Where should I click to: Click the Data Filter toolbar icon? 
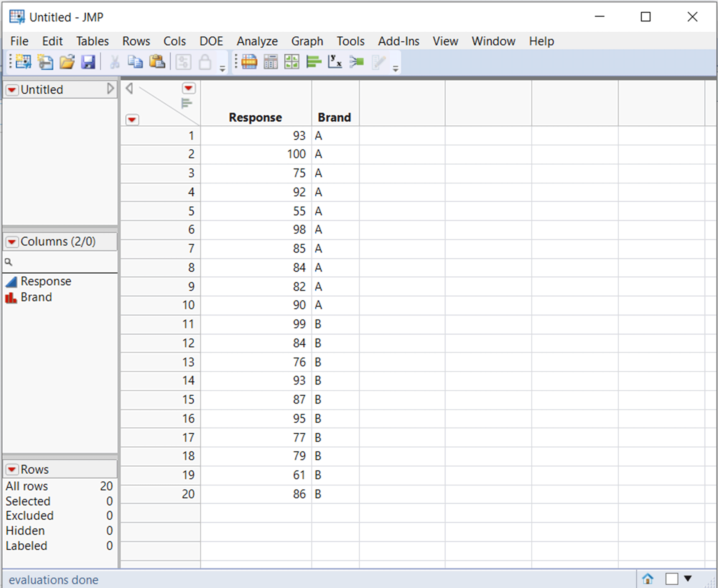(183, 62)
